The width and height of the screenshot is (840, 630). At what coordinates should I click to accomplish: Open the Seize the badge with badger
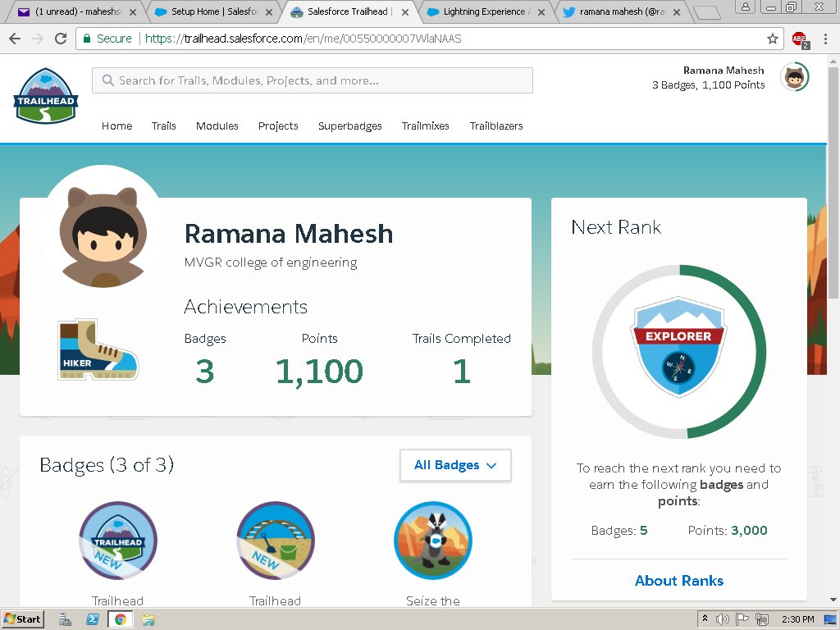coord(433,541)
